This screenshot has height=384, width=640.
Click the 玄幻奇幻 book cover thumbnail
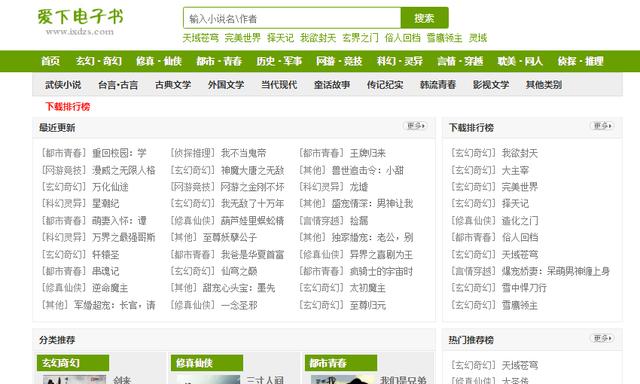pyautogui.click(x=74, y=380)
